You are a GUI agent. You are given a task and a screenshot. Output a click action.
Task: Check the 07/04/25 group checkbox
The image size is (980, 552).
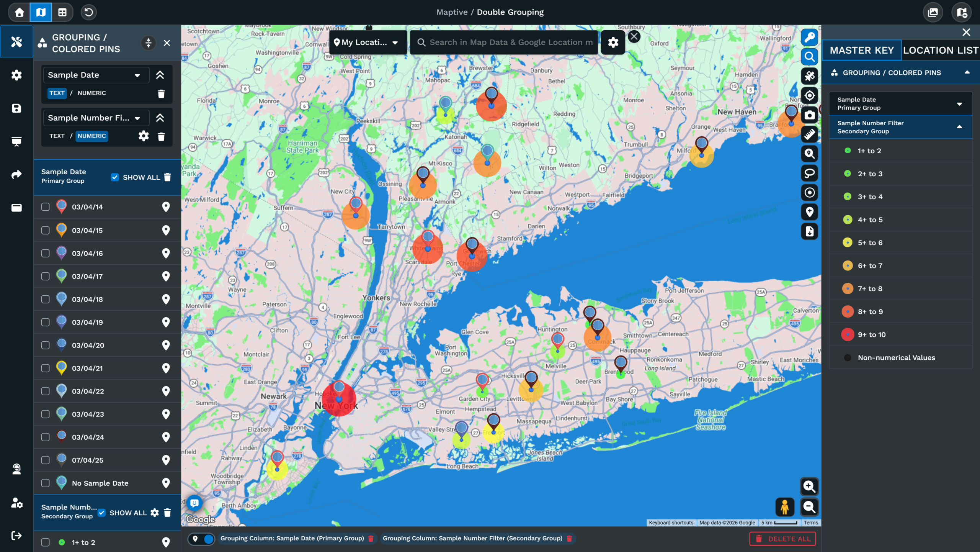[x=46, y=460]
